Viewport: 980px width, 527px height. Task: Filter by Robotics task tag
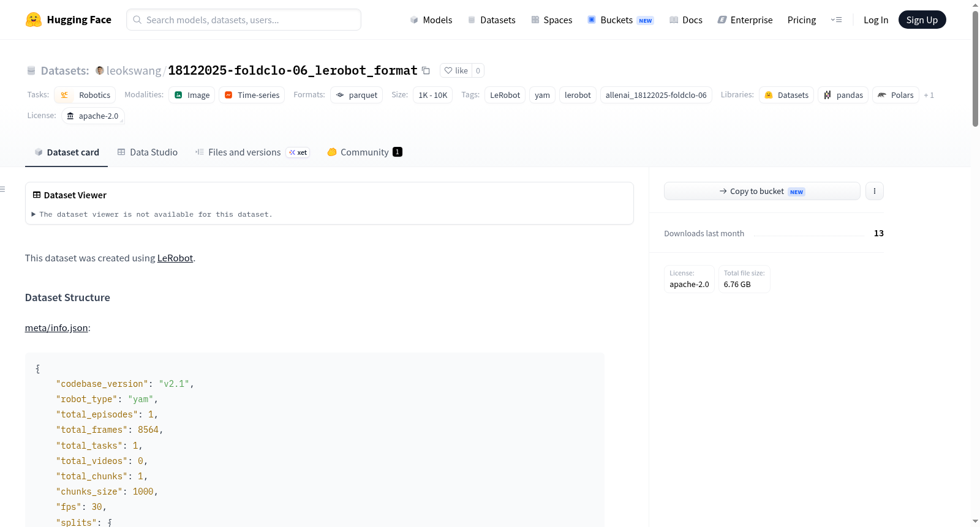point(85,95)
